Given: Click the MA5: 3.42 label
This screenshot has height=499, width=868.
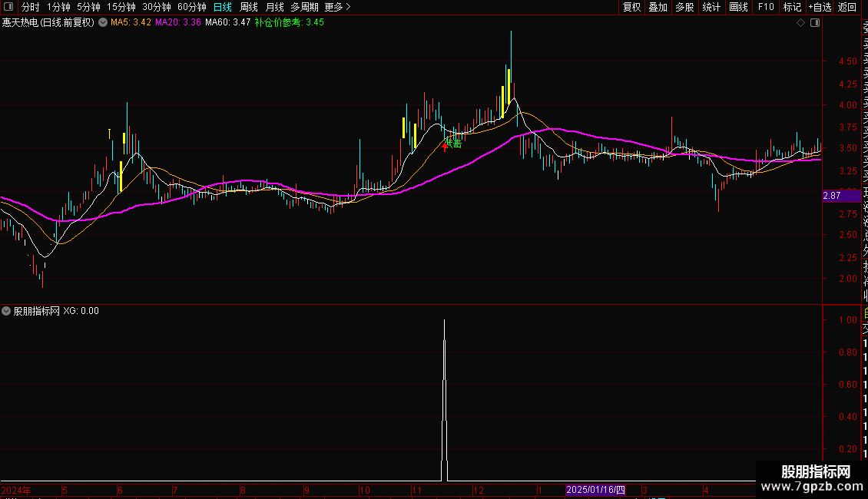Looking at the screenshot, I should (x=131, y=23).
